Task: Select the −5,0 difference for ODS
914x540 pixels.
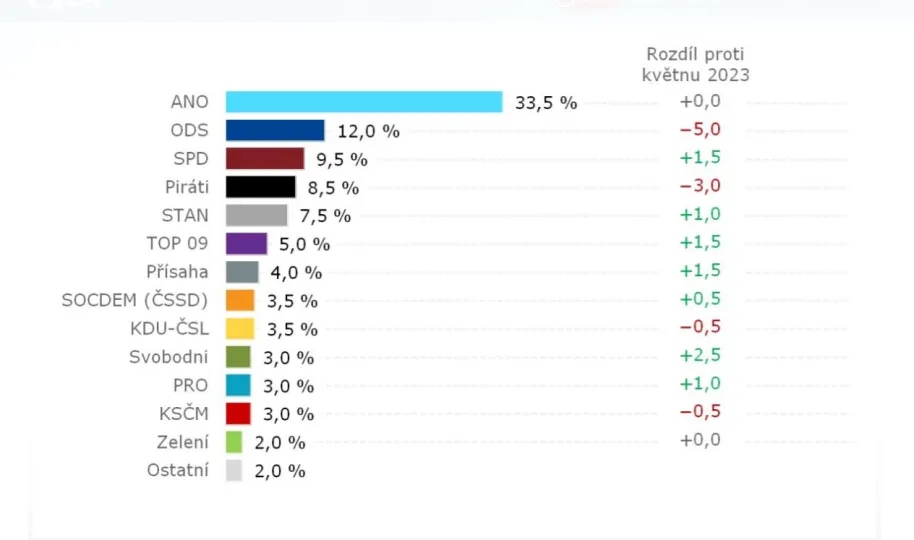Action: pyautogui.click(x=700, y=129)
